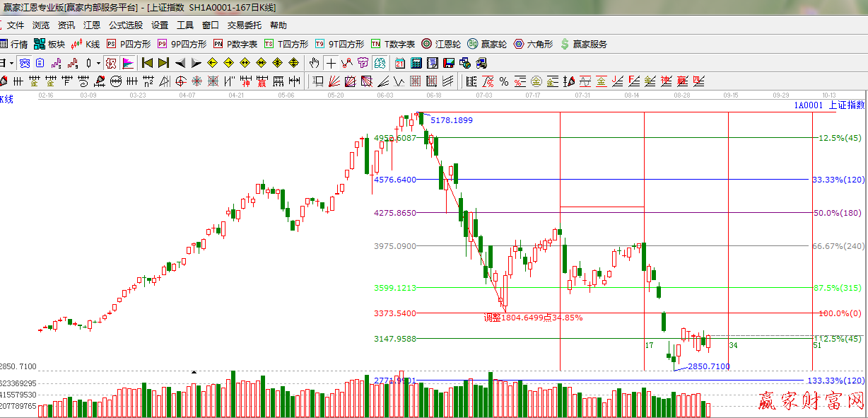The height and width of the screenshot is (418, 868).
Task: Switch to the K线 candlestick chart
Action: coord(86,44)
